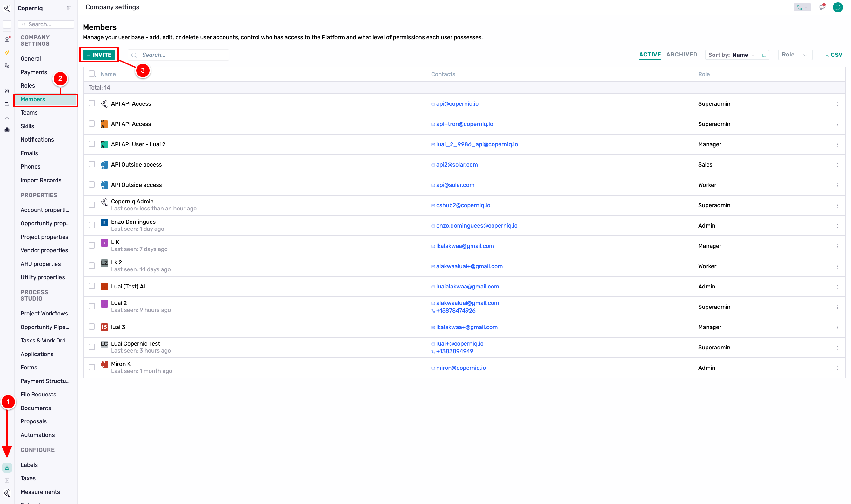Image resolution: width=851 pixels, height=504 pixels.
Task: Switch to the ARCHIVED tab
Action: 681,55
